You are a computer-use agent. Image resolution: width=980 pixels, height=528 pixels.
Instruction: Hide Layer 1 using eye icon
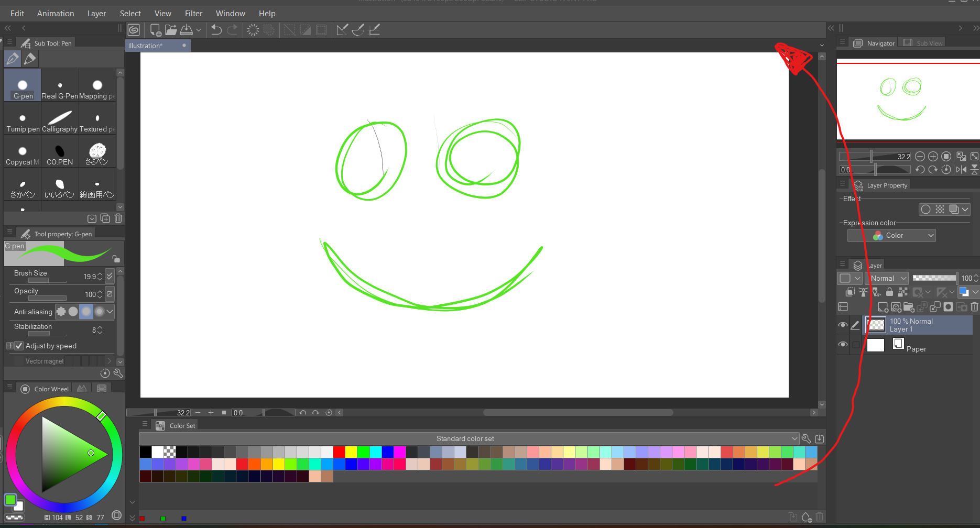click(x=843, y=325)
